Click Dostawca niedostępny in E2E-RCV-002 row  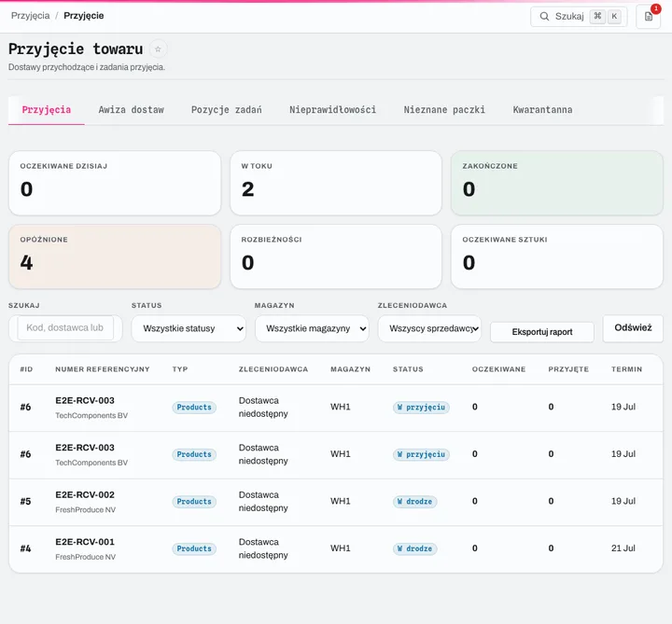tap(263, 501)
